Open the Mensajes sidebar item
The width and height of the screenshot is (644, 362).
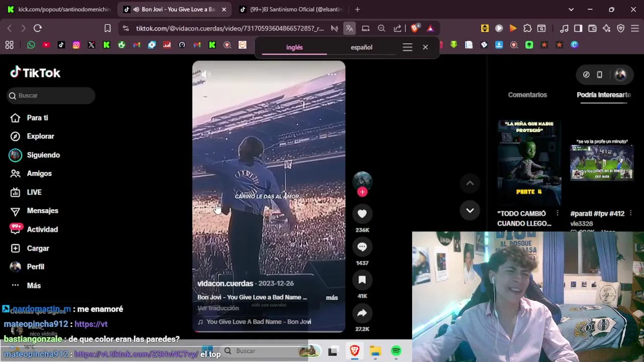[x=34, y=211]
